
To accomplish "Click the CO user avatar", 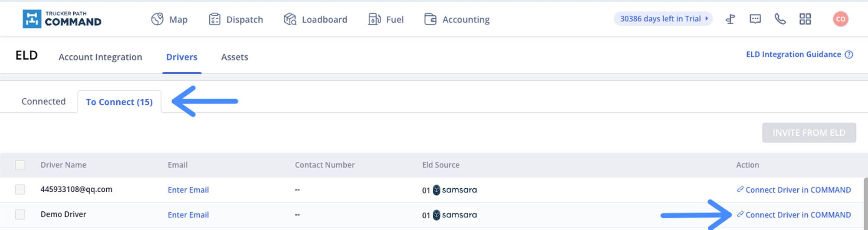I will tap(840, 19).
